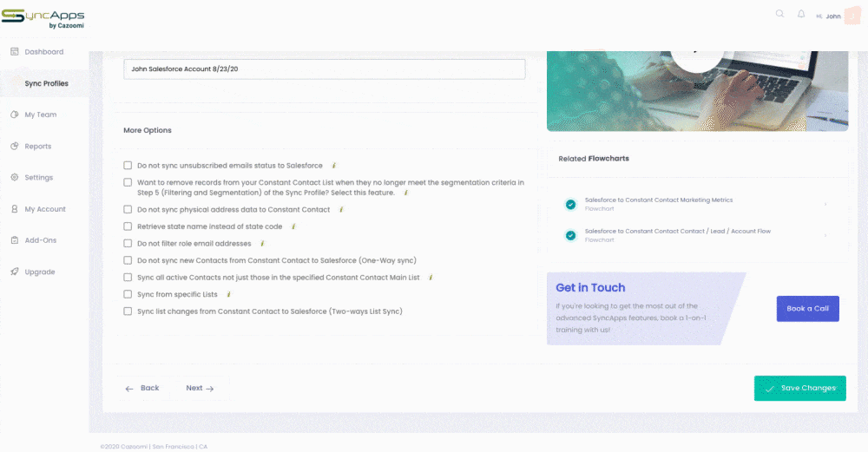This screenshot has width=868, height=452.
Task: Open Salesforce to Constant Contact Marketing Metrics link
Action: [659, 200]
